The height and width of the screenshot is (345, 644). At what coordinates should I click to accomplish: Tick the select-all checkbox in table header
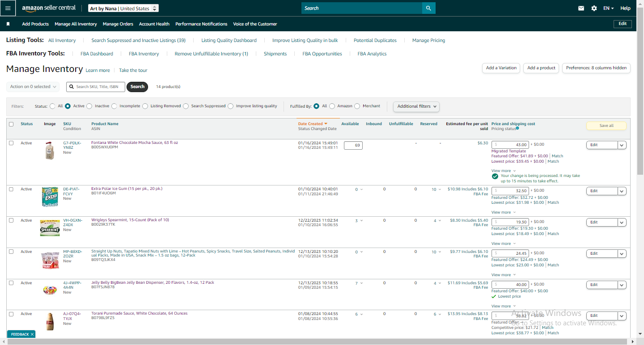11,124
